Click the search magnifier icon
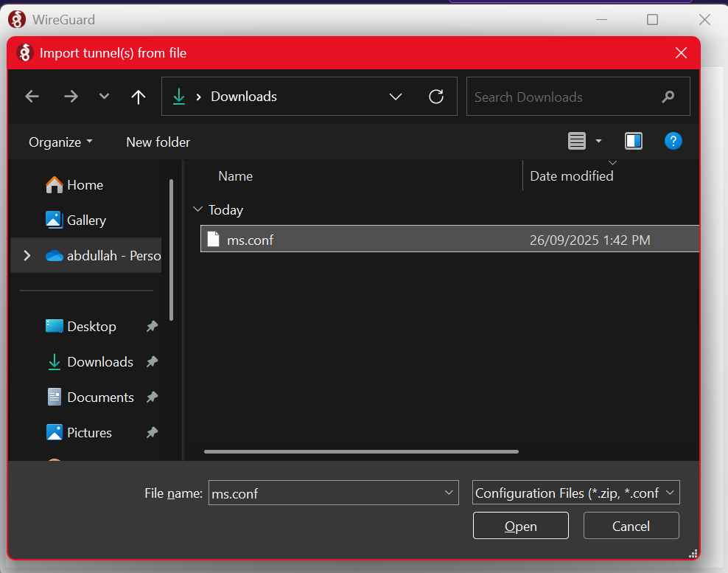Screen dimensions: 728x573 tap(668, 97)
